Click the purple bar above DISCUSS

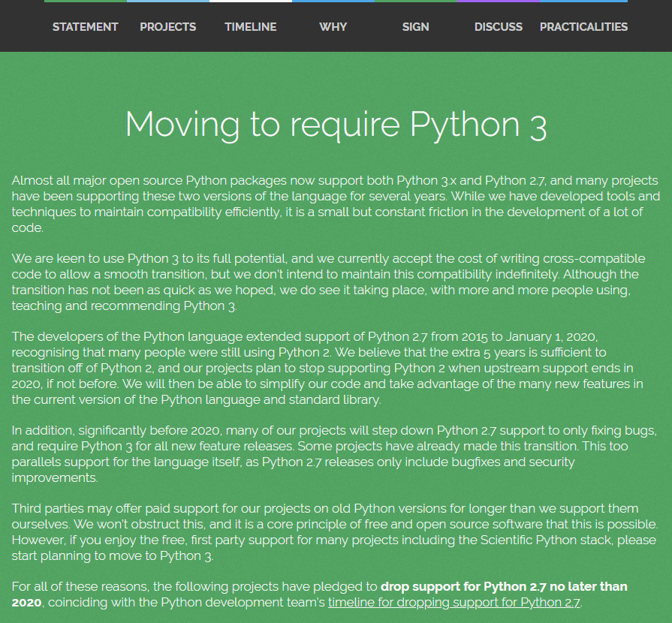pos(498,2)
